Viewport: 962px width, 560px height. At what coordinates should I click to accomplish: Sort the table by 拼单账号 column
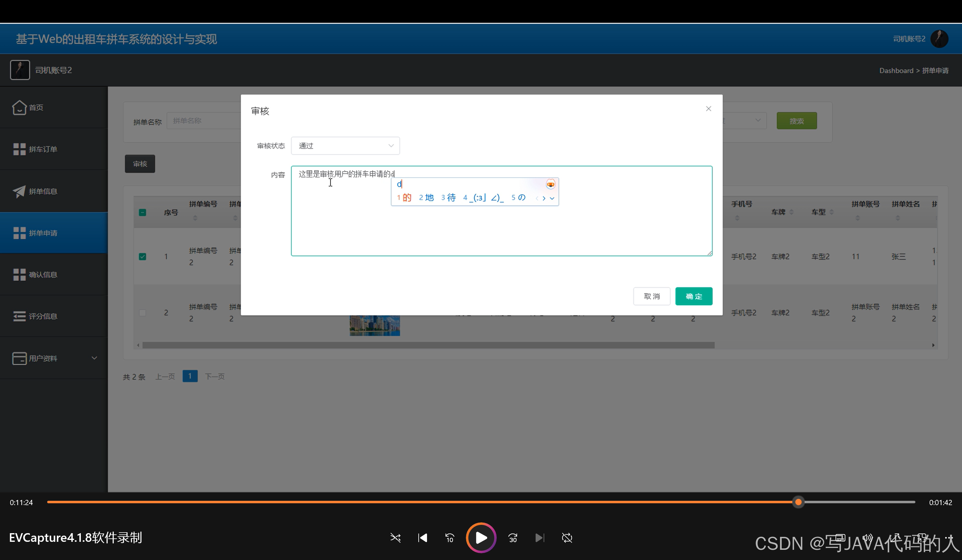857,218
